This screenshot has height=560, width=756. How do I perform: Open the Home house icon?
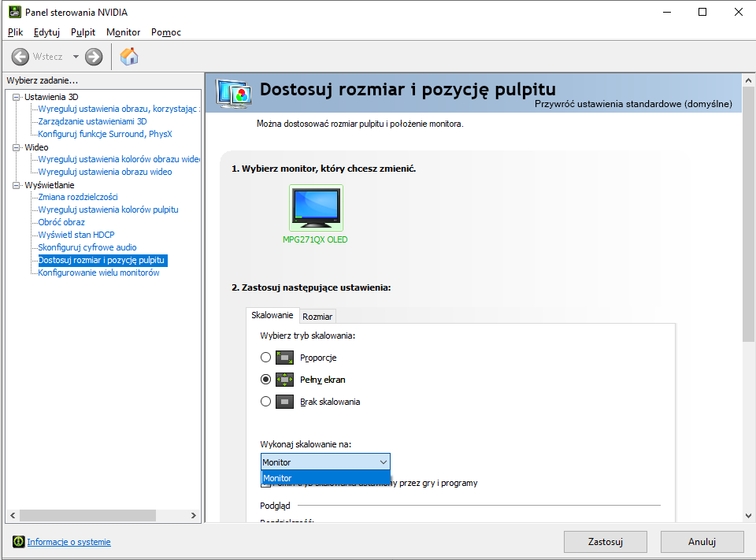click(x=129, y=57)
